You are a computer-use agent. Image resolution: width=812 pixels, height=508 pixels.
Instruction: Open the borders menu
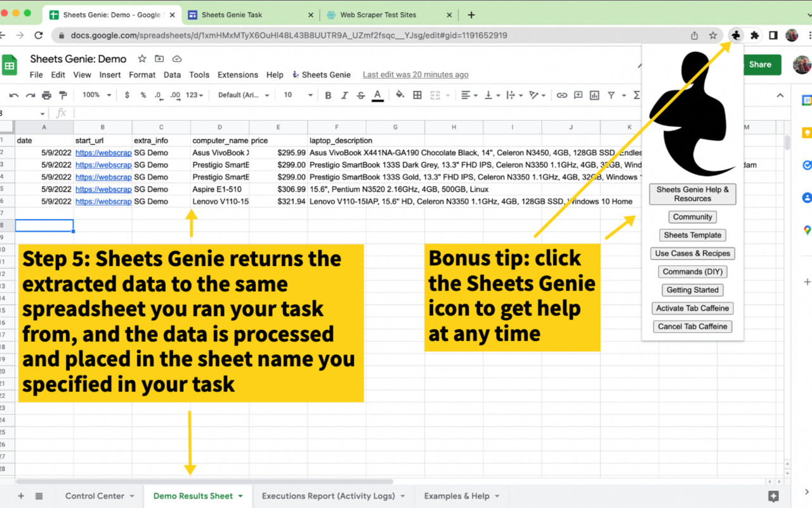417,95
